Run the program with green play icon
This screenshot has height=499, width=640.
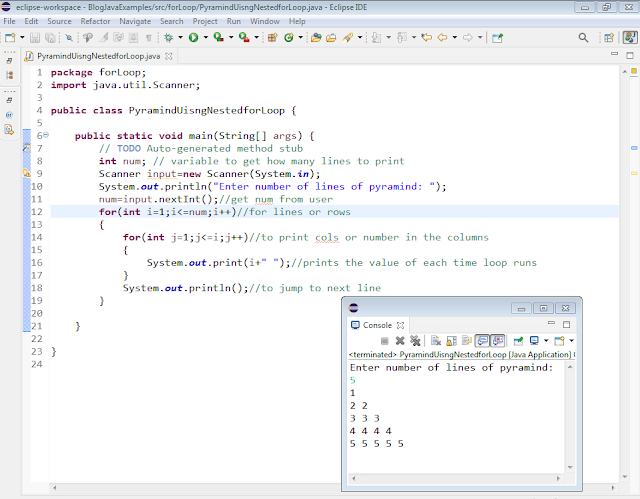(193, 38)
